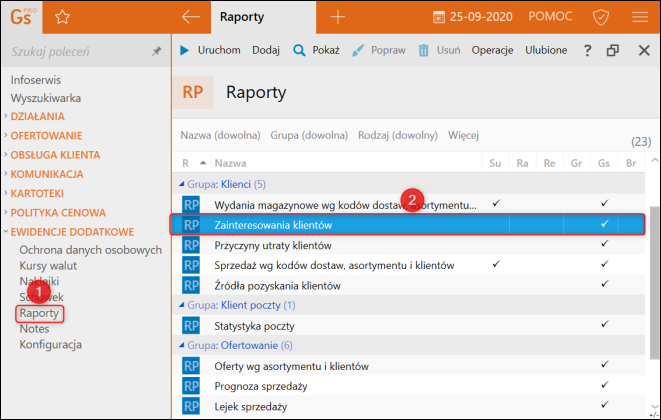Switch to the Raporty tab
Screen dimensions: 661x420
tap(263, 17)
